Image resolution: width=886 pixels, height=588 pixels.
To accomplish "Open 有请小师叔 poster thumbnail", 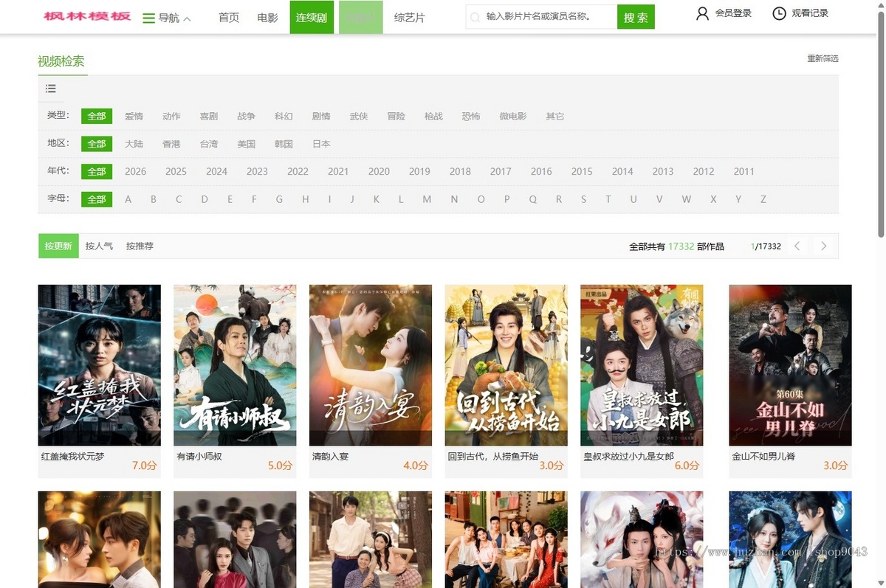I will (235, 365).
